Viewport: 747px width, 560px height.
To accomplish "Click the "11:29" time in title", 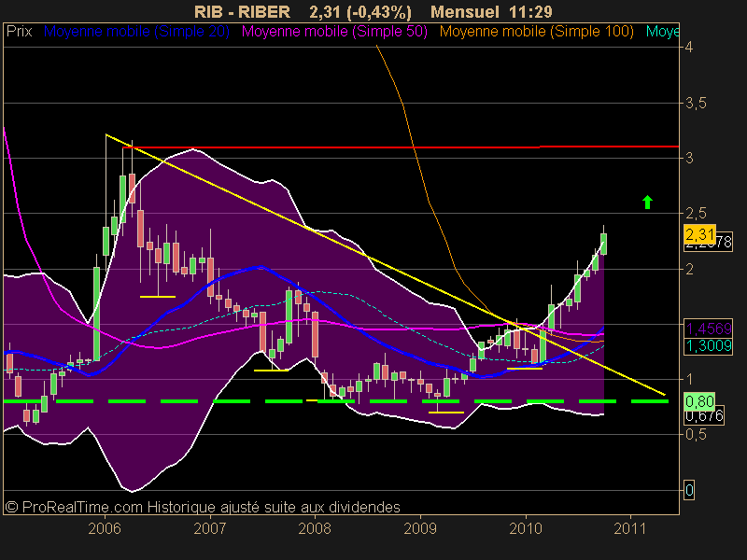I will [530, 12].
